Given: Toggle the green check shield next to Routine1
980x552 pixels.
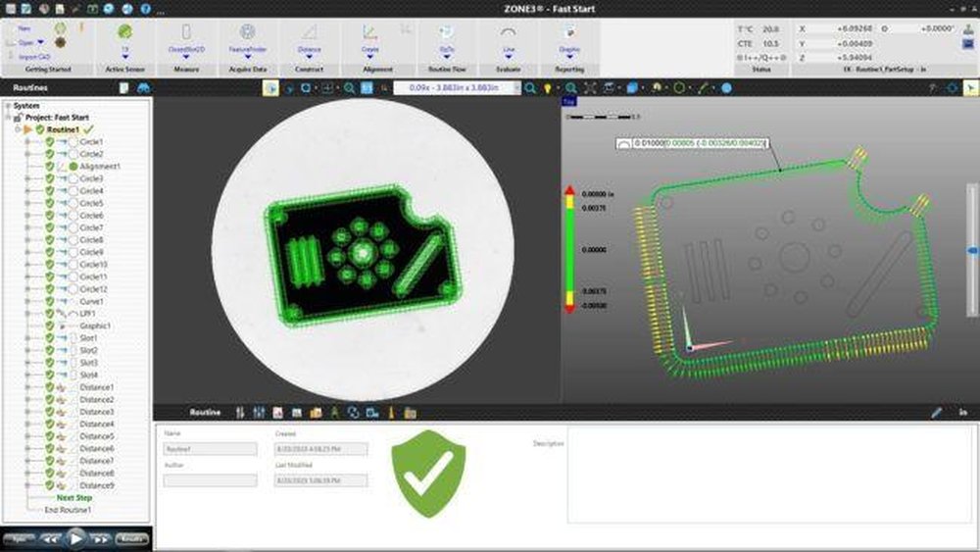Looking at the screenshot, I should pyautogui.click(x=39, y=129).
